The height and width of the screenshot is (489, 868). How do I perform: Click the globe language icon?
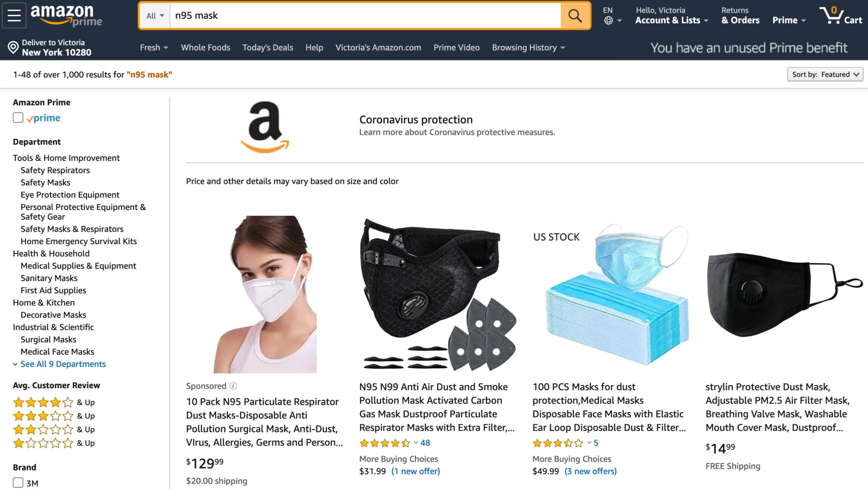tap(609, 20)
